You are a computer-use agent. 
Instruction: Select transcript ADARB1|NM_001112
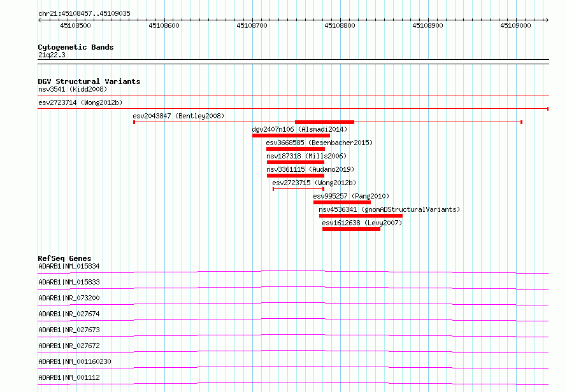click(x=69, y=377)
